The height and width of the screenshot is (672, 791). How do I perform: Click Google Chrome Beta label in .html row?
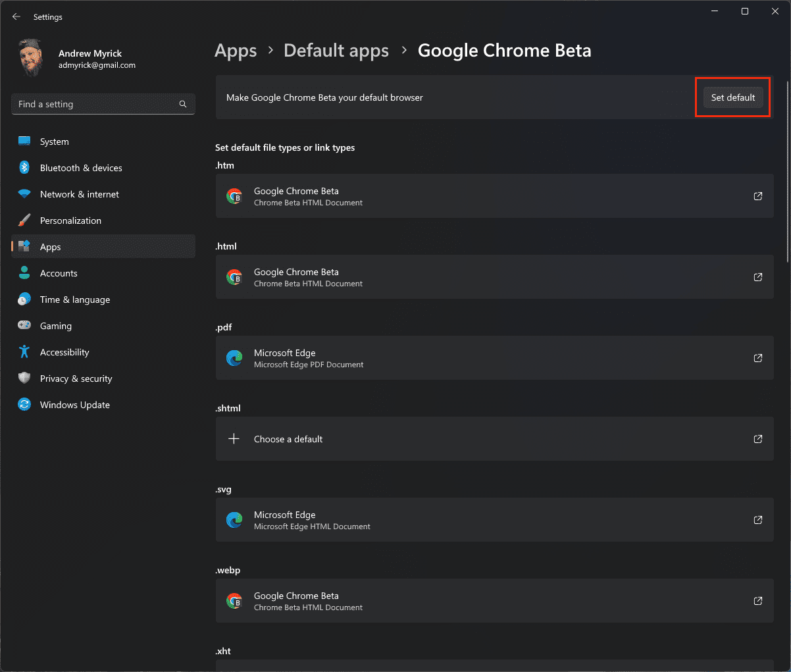coord(296,272)
